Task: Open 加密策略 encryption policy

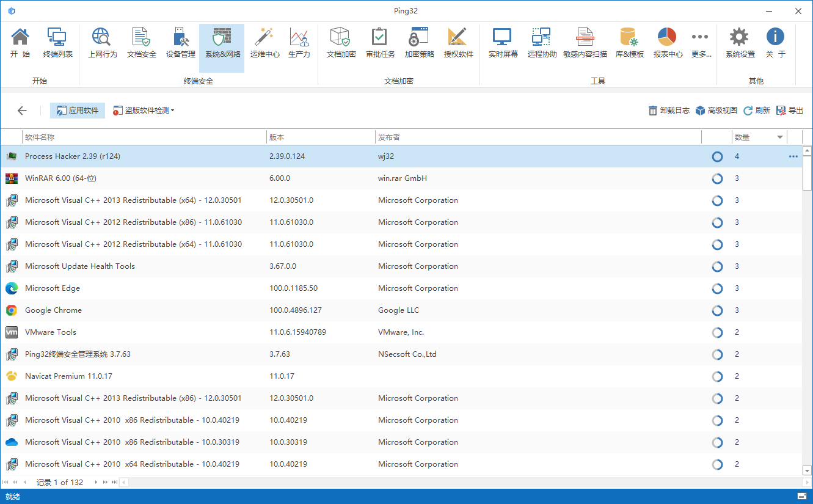Action: (x=419, y=43)
